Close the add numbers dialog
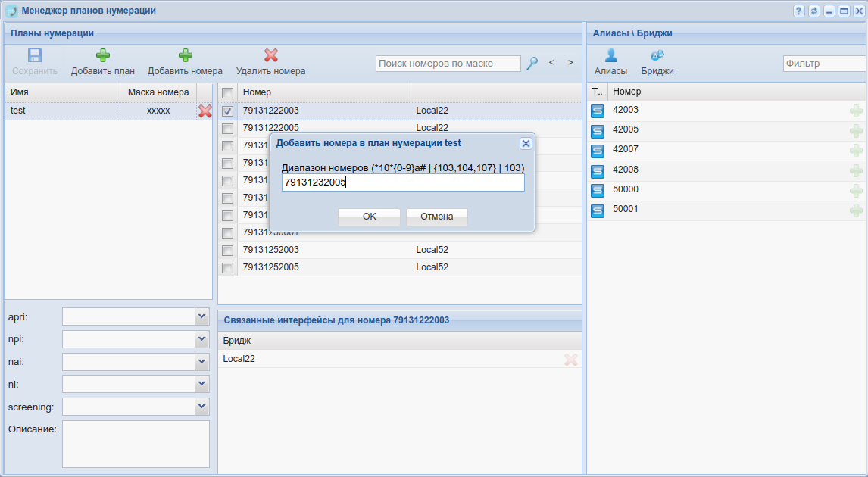The image size is (868, 477). point(526,143)
